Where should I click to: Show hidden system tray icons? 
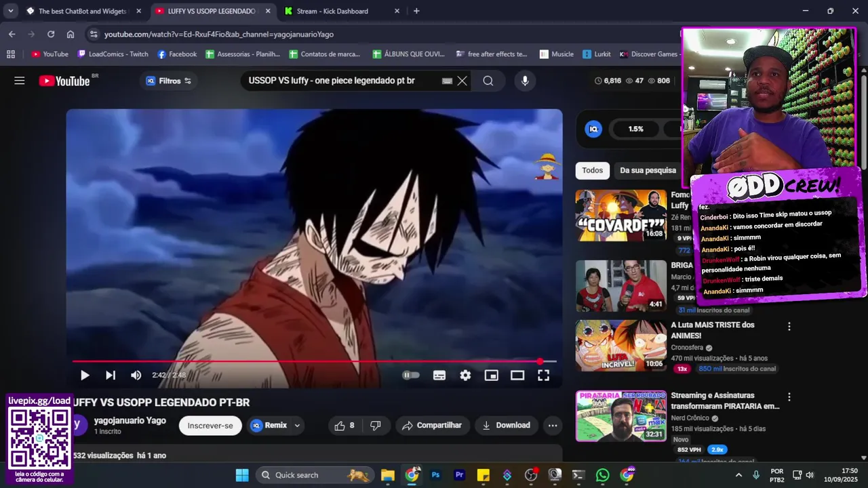738,475
